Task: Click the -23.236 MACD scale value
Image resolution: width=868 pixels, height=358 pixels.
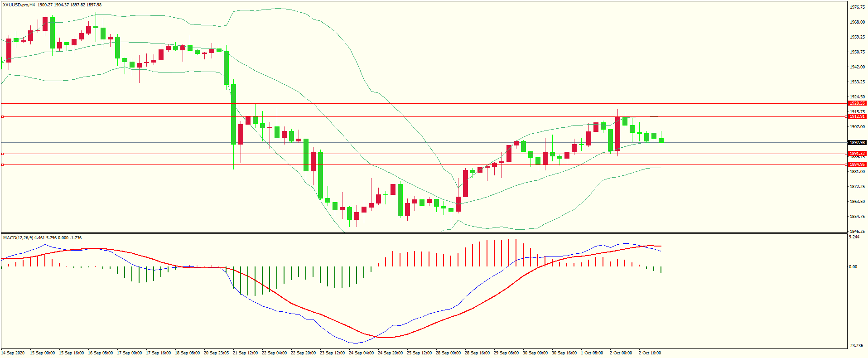Action: 856,346
